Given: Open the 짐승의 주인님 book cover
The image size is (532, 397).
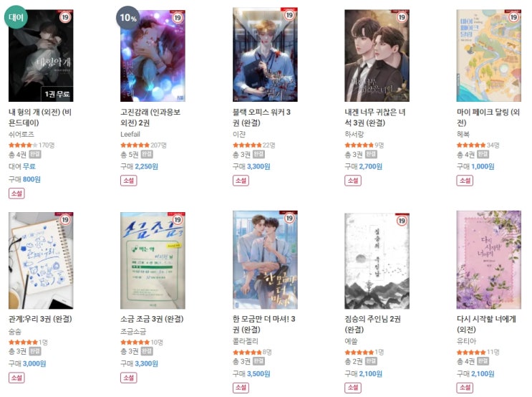Looking at the screenshot, I should [x=377, y=261].
